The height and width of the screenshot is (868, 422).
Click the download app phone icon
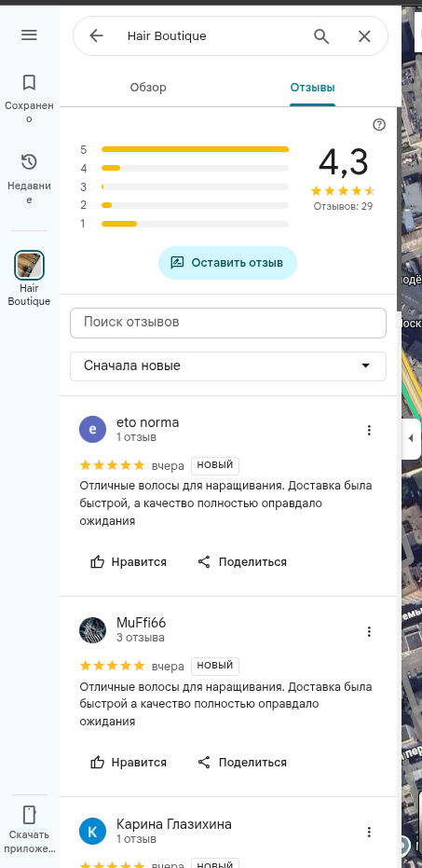29,815
